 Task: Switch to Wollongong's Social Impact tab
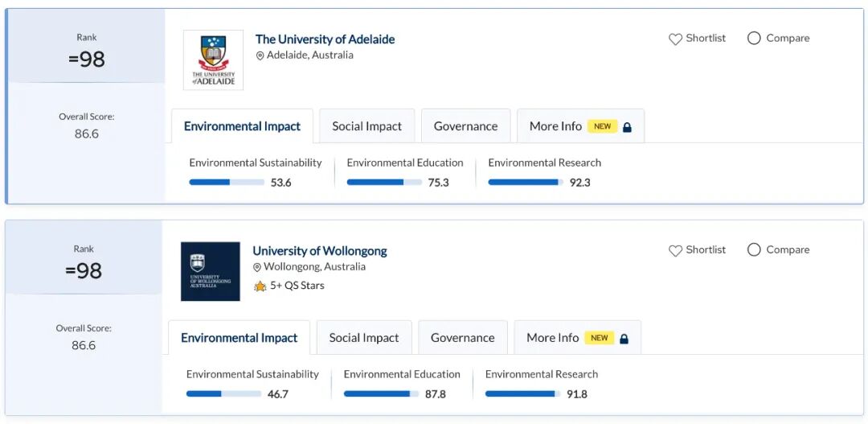coord(363,338)
